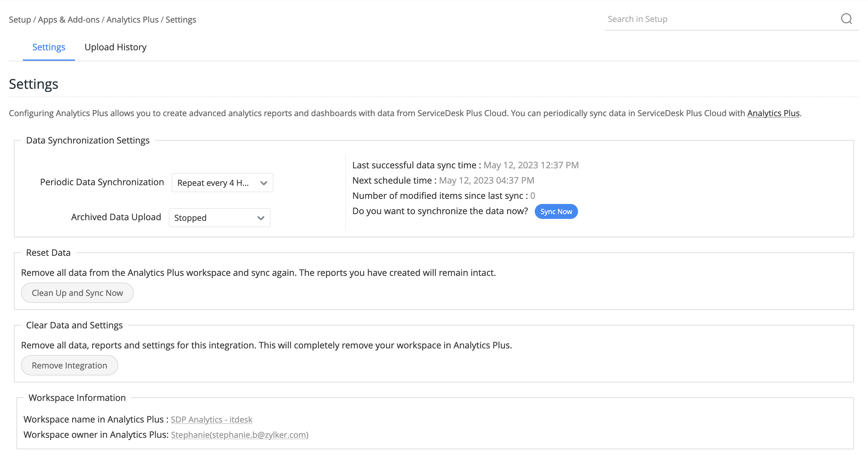Click the last sync time May 12, 2023 12:37 PM
Image resolution: width=868 pixels, height=469 pixels.
point(531,165)
